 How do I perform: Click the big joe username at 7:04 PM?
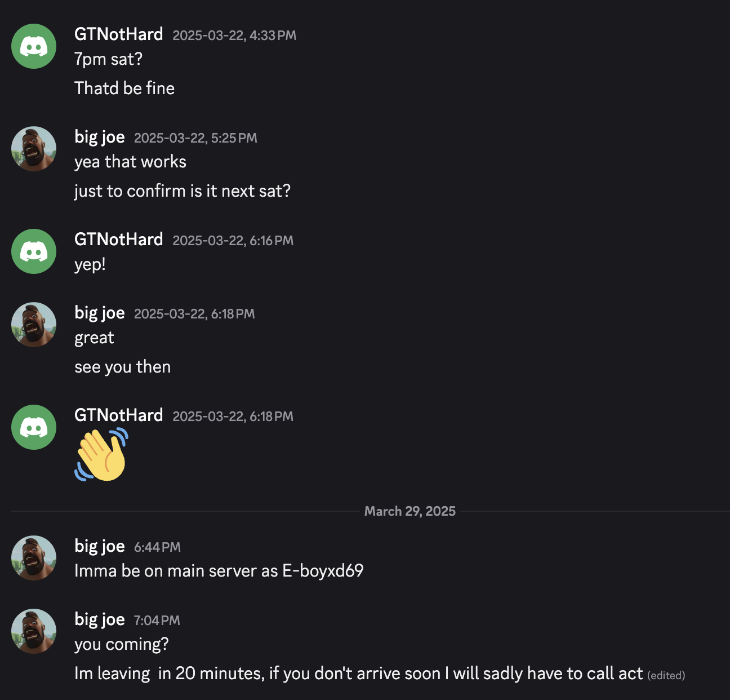(x=100, y=619)
